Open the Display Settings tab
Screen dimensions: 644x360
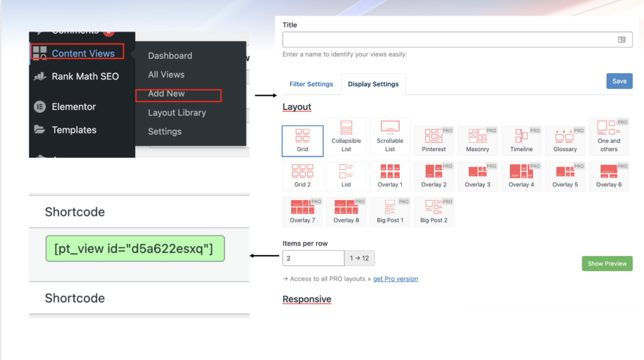[x=373, y=84]
